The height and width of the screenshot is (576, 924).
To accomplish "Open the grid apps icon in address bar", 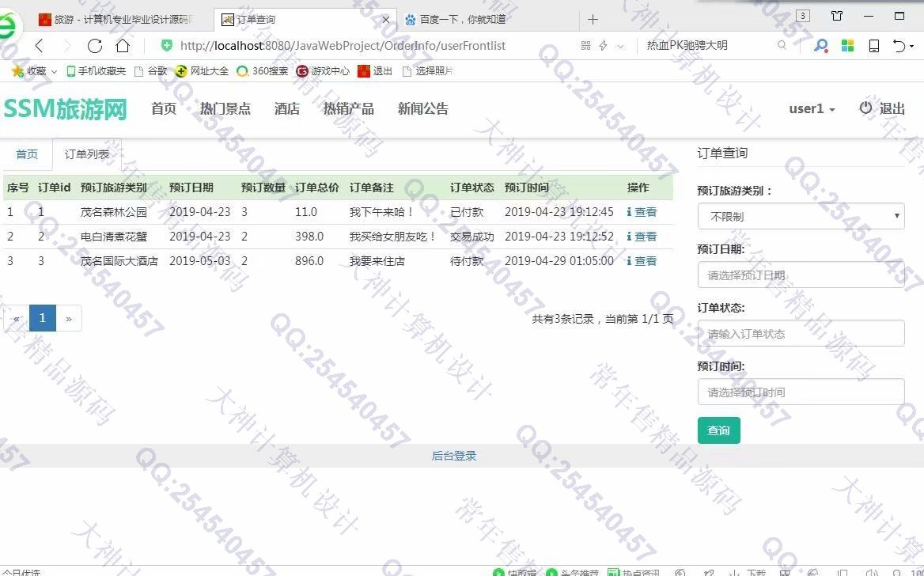I will coord(585,45).
